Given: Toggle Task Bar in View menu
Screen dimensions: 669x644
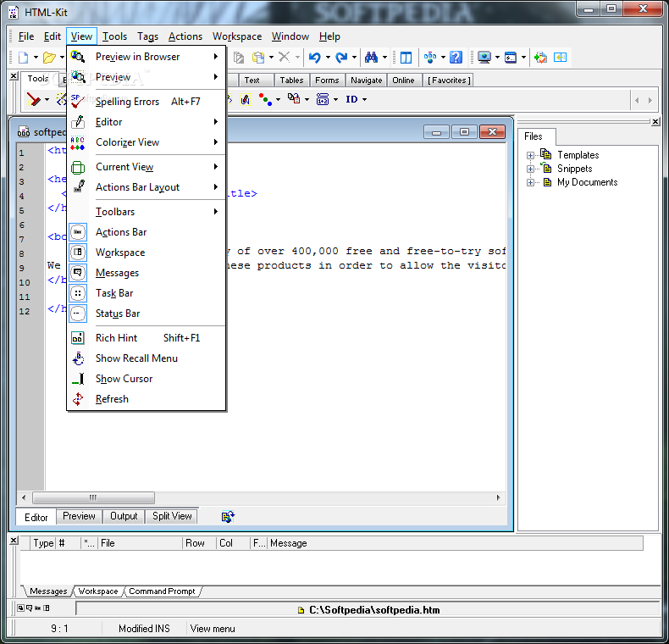Looking at the screenshot, I should coord(147,293).
